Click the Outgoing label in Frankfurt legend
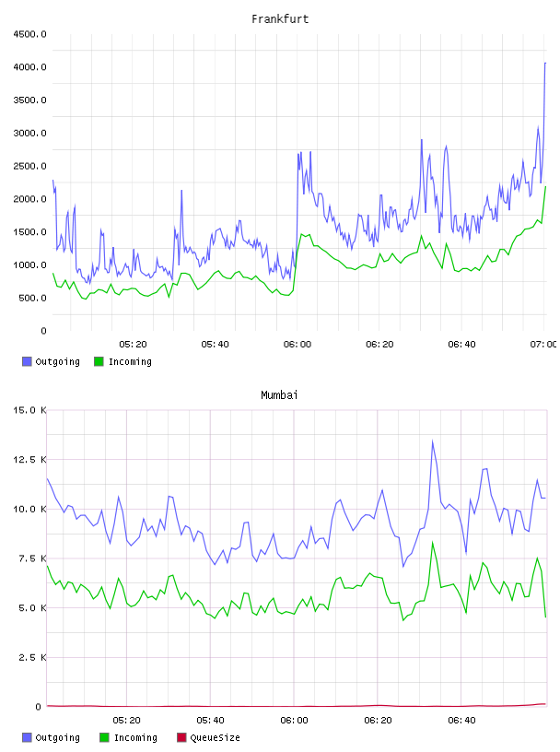The image size is (560, 752). point(57,362)
